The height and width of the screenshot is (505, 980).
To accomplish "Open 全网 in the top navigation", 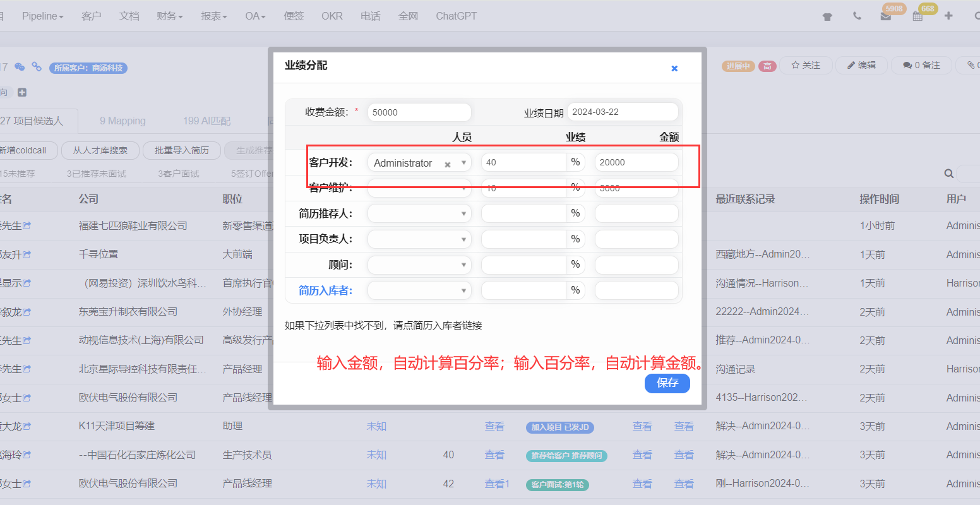I will pos(409,16).
